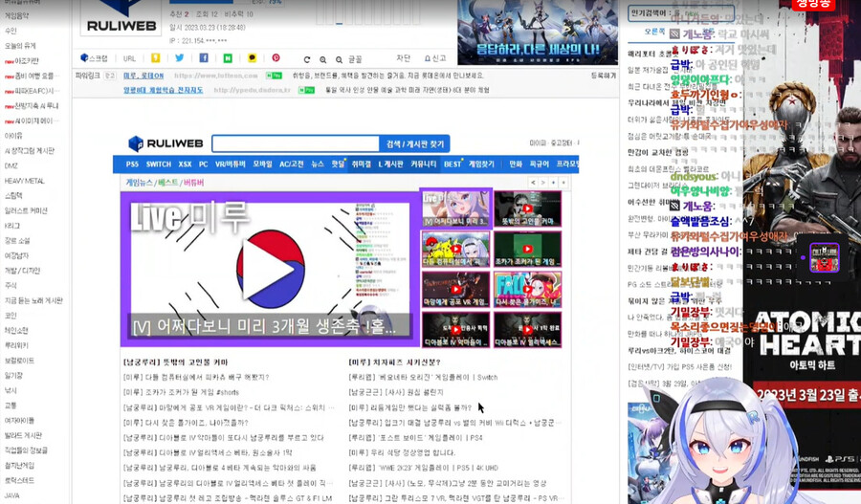The image size is (861, 504).
Task: Open 아이유 board in left sidebar
Action: tap(13, 136)
